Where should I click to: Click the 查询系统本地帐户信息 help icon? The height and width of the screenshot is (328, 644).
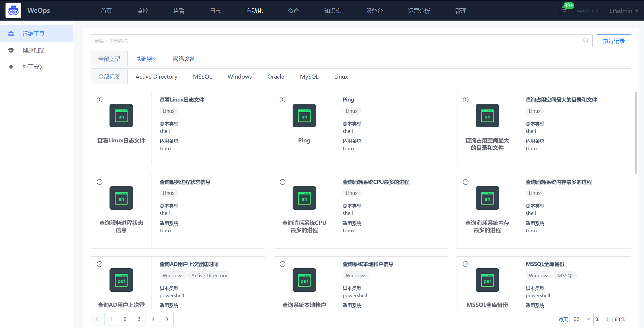pyautogui.click(x=282, y=264)
